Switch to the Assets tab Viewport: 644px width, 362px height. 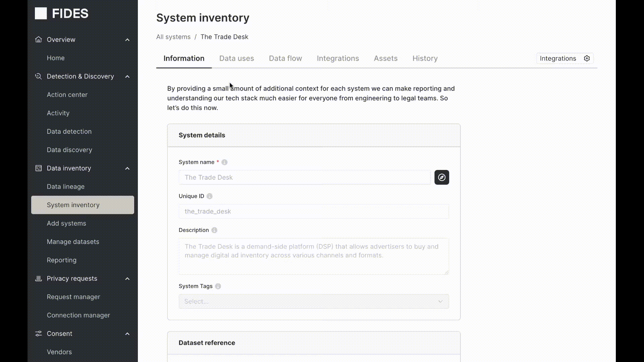click(386, 58)
